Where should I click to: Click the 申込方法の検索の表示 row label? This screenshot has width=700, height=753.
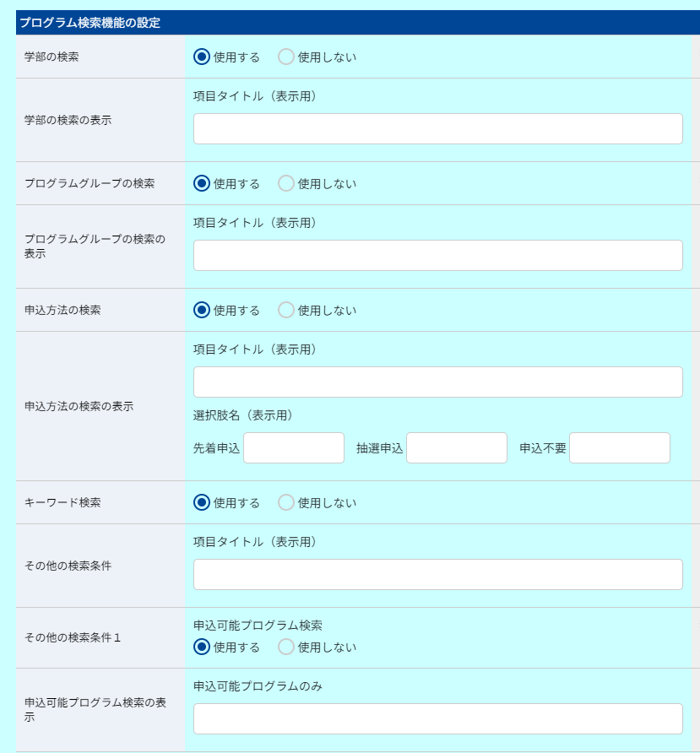pyautogui.click(x=79, y=406)
